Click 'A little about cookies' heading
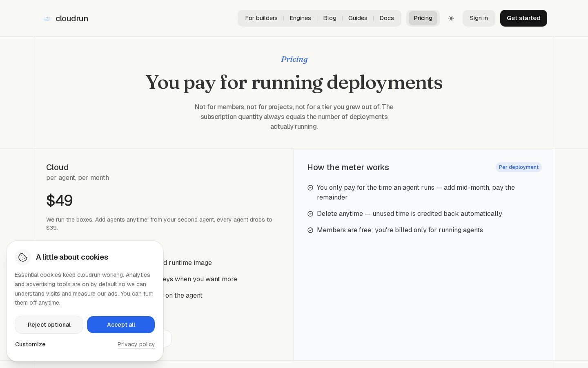The image size is (588, 368). pos(72,257)
